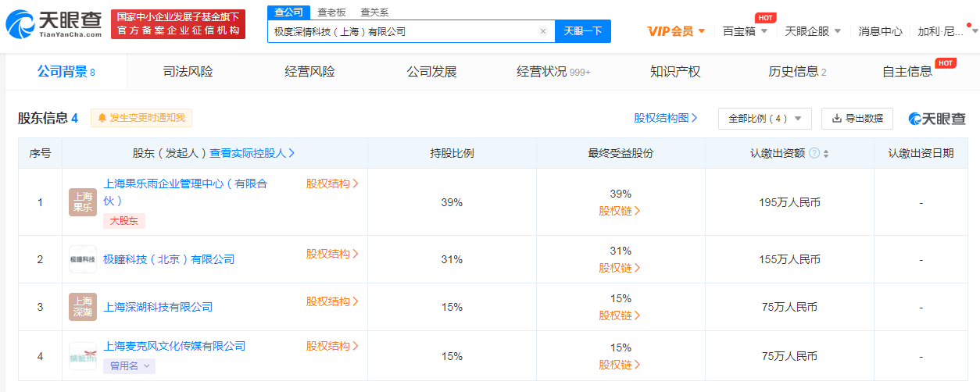This screenshot has width=980, height=392.
Task: Sort the table by the 认缴出资额 arrows
Action: [826, 153]
